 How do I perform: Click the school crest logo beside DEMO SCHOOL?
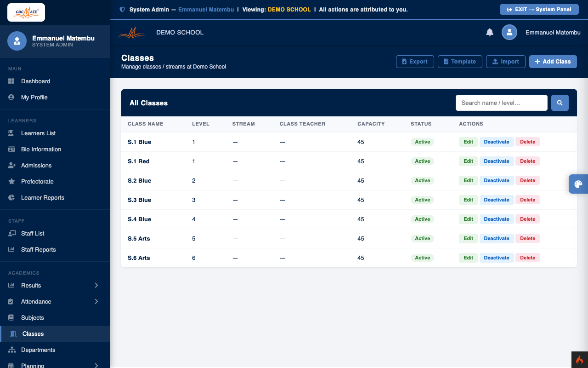click(x=132, y=33)
